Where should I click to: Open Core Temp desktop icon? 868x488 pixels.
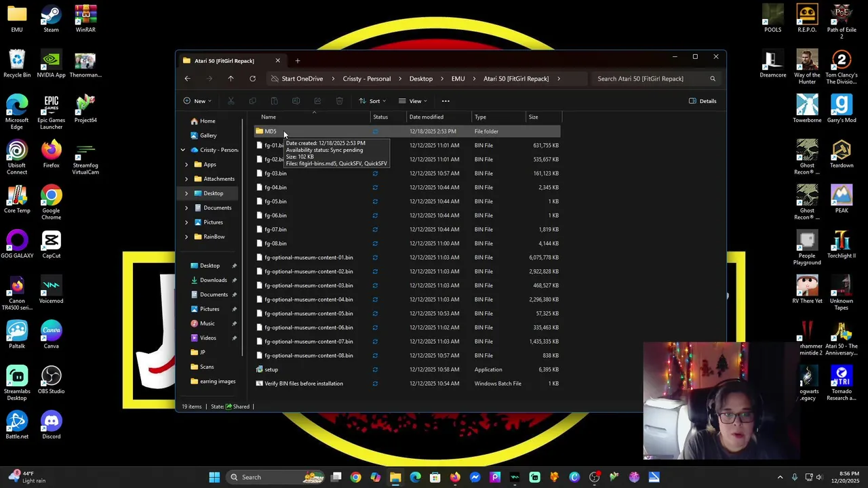tap(17, 199)
